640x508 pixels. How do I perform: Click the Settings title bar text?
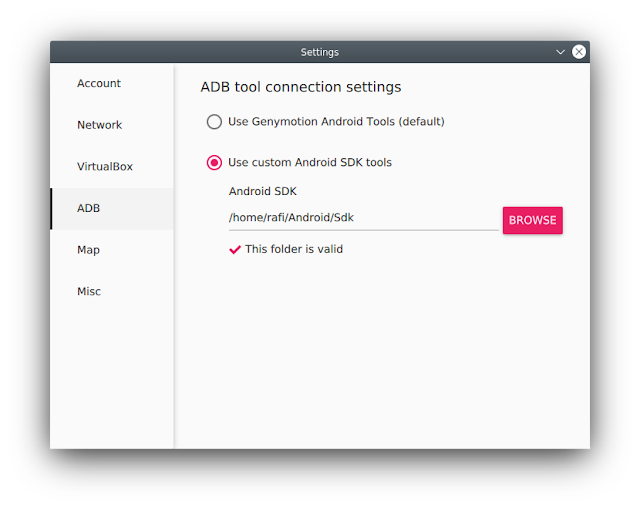(320, 52)
